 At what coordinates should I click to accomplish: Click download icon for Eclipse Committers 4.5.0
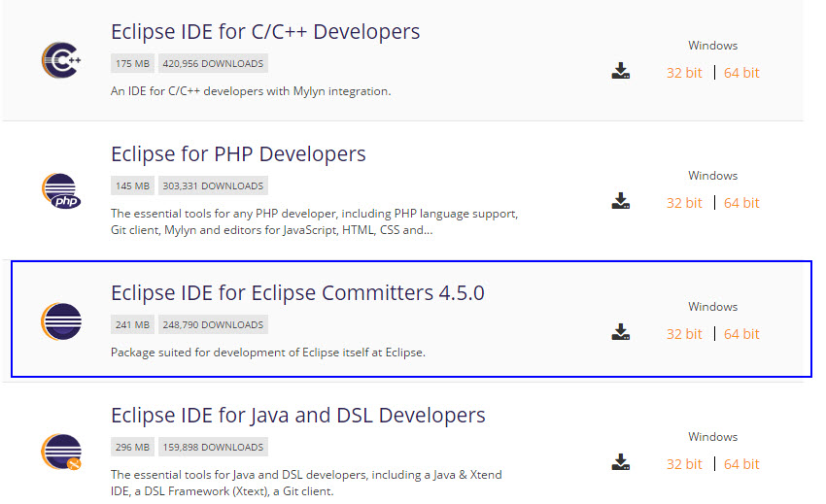click(621, 332)
